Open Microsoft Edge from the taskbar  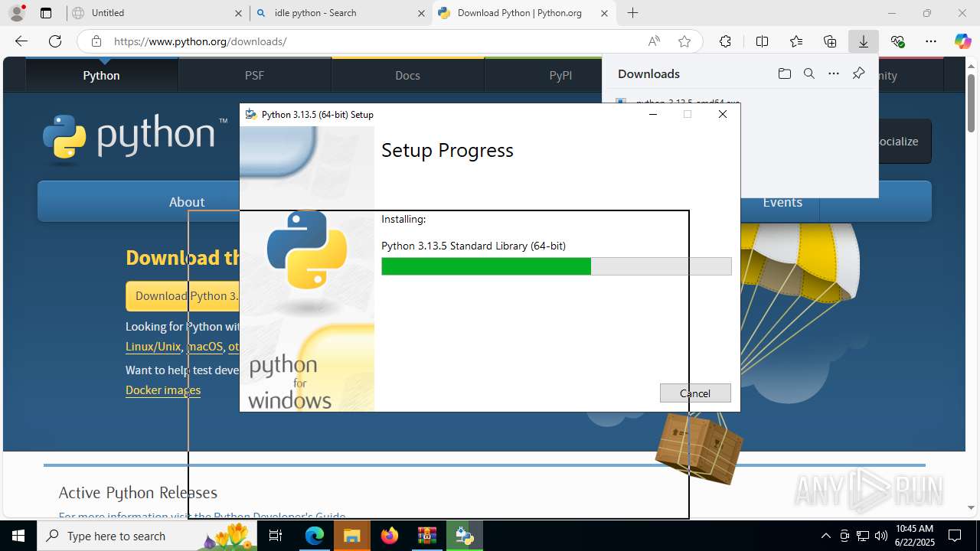[x=315, y=536]
